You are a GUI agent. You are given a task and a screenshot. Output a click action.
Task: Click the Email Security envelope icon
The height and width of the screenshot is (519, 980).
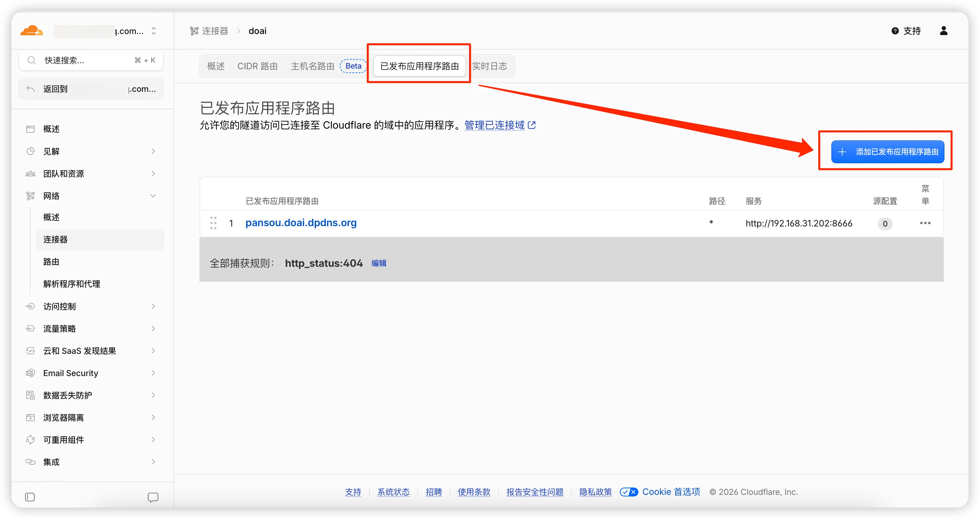(30, 373)
